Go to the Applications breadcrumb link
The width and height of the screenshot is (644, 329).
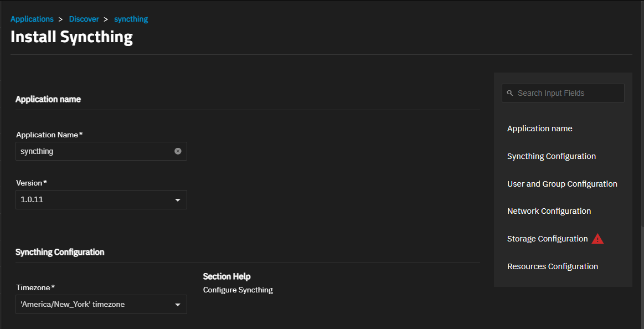point(32,19)
